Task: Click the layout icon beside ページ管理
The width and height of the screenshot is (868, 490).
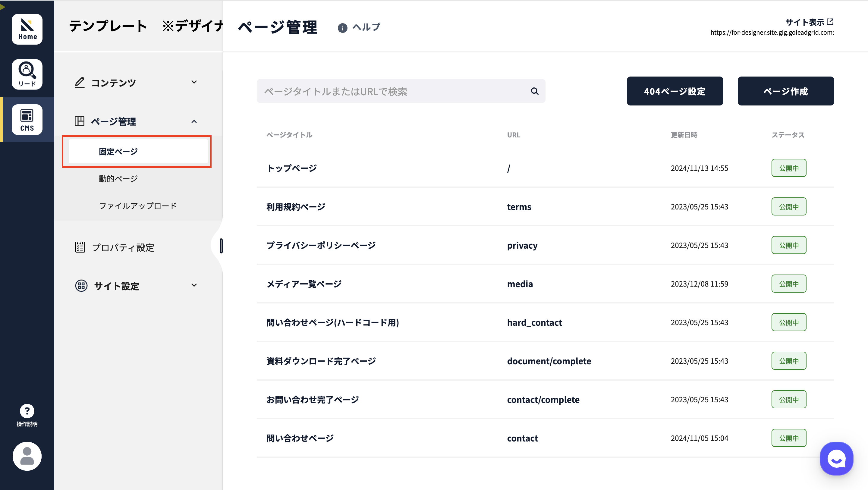Action: (80, 121)
